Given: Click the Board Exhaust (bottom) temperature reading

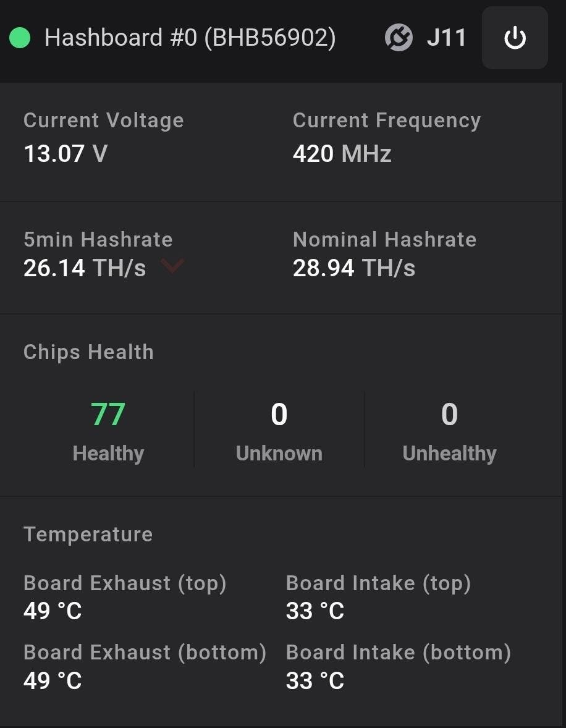Looking at the screenshot, I should click(53, 680).
